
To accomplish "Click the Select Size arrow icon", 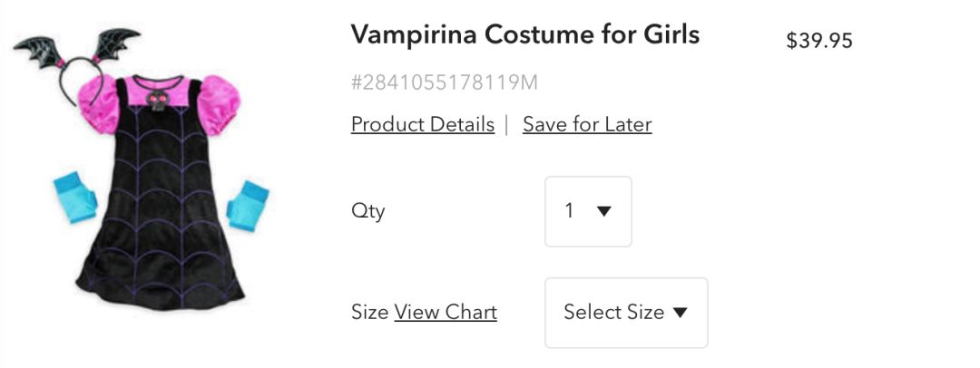I will point(681,313).
